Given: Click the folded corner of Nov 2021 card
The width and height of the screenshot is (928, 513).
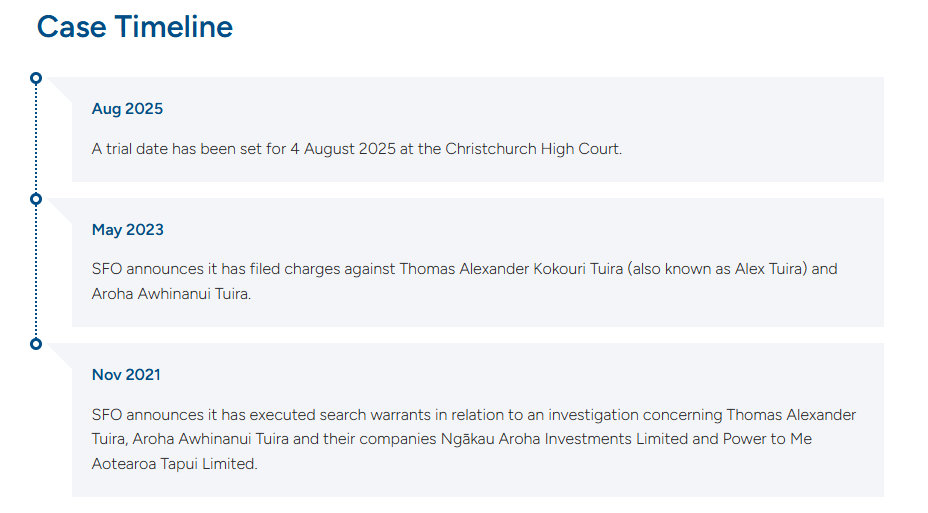Looking at the screenshot, I should [x=60, y=355].
